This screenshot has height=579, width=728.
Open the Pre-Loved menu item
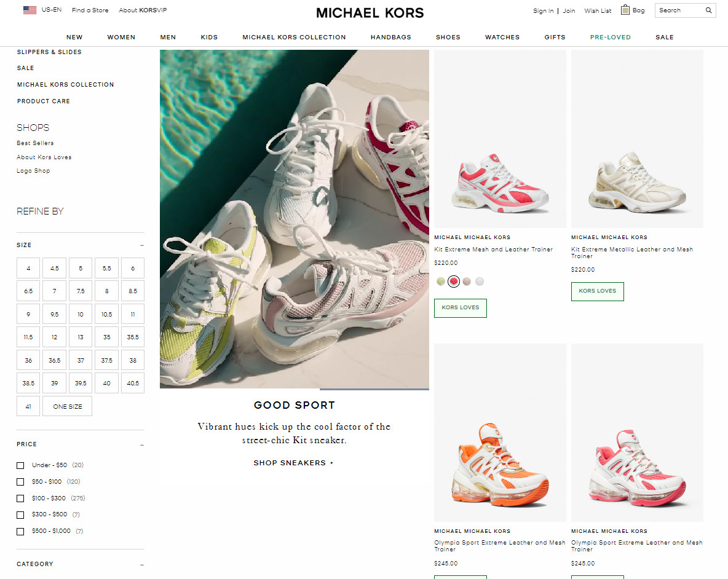[610, 37]
